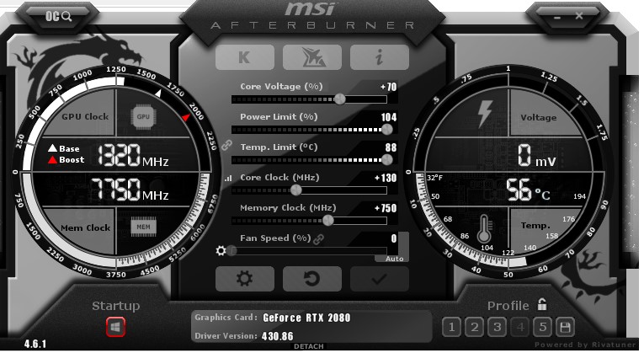
Task: Show system information via i button
Action: (380, 57)
